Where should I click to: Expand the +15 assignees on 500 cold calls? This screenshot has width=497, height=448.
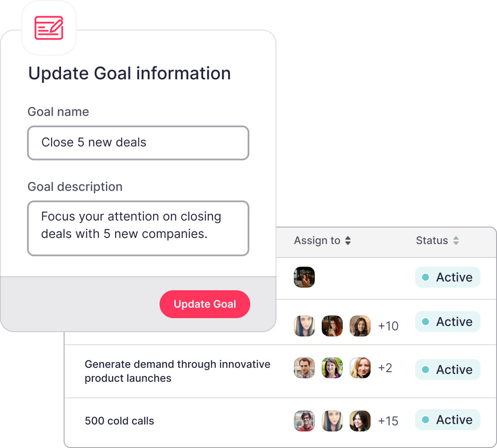pyautogui.click(x=388, y=421)
